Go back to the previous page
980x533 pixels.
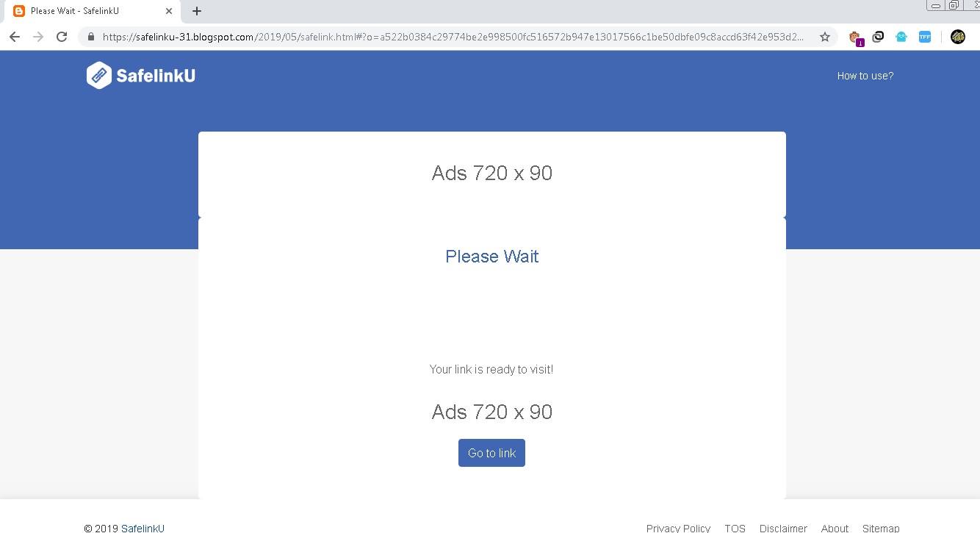coord(15,37)
